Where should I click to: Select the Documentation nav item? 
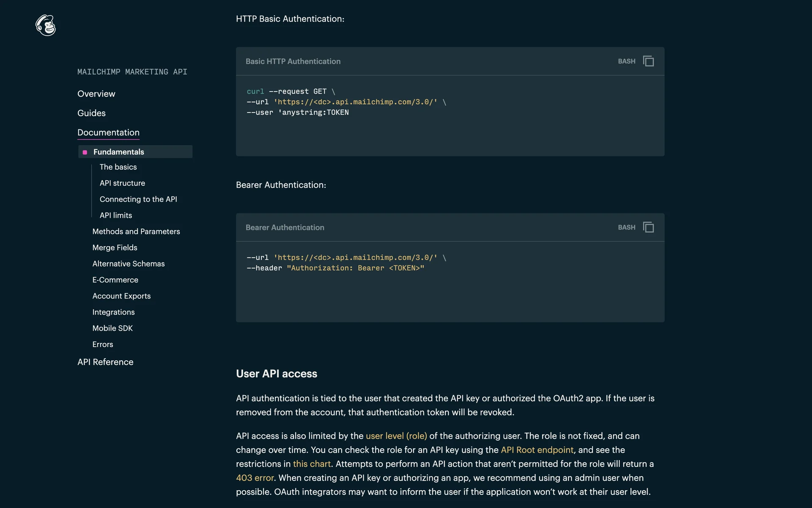(108, 133)
